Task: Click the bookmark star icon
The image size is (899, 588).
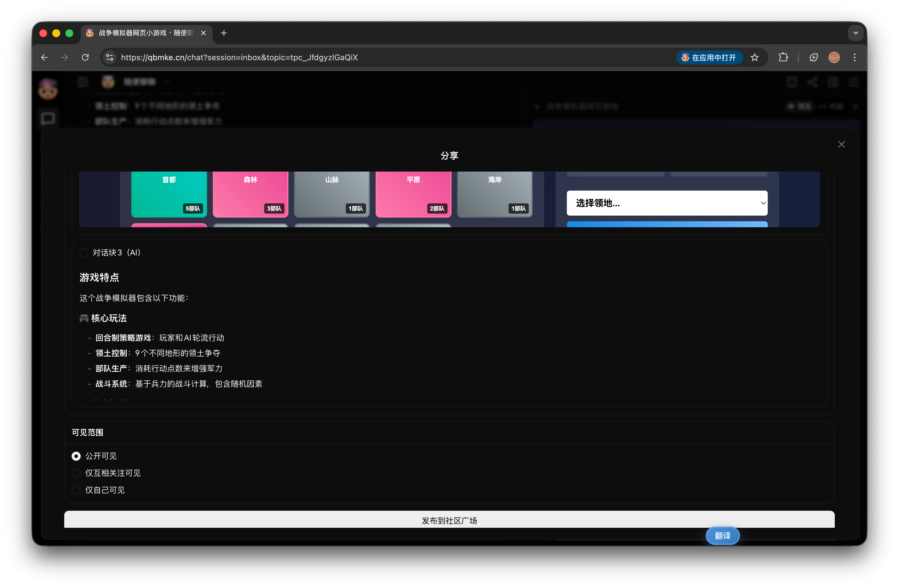Action: pyautogui.click(x=754, y=57)
